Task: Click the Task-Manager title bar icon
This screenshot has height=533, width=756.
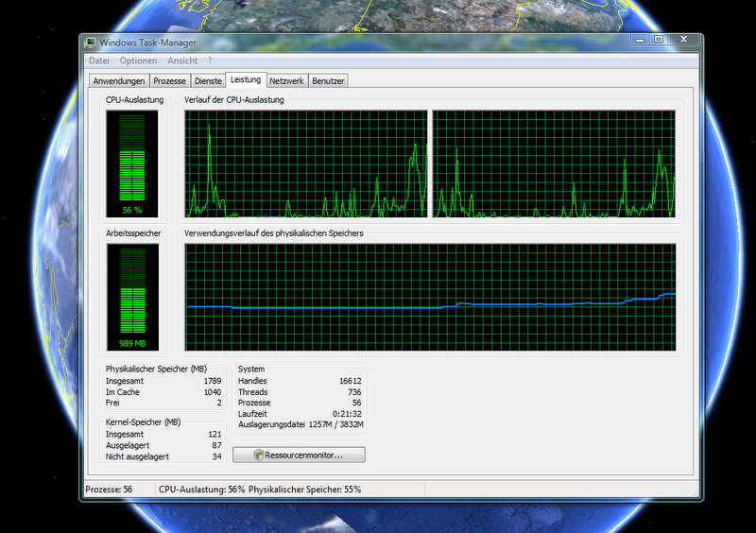Action: 90,43
